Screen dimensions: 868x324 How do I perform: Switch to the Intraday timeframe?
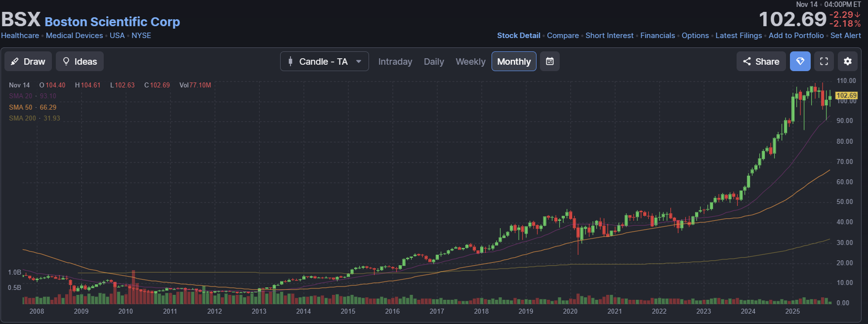click(x=395, y=61)
